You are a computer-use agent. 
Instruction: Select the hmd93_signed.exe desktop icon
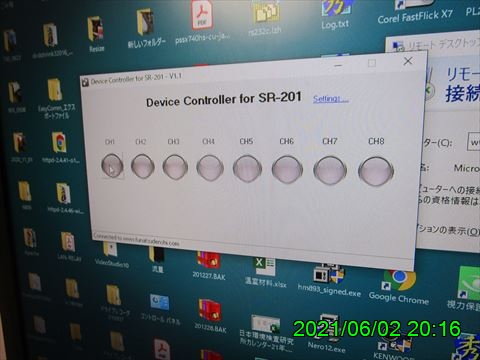click(x=329, y=281)
